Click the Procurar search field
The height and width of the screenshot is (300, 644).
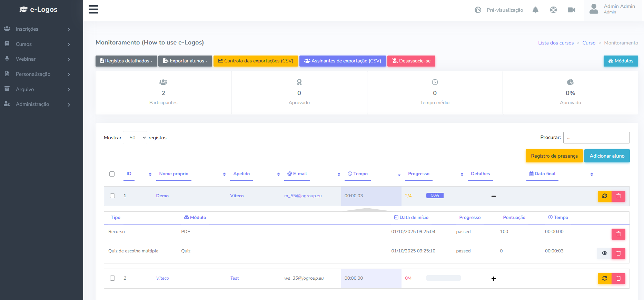coord(596,138)
